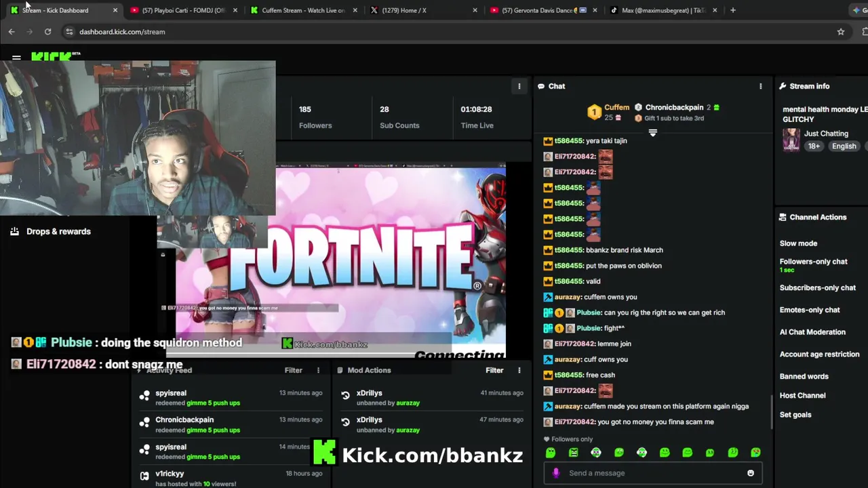Toggle Subscribers-only chat
Screen dimensions: 868x488
click(817, 288)
